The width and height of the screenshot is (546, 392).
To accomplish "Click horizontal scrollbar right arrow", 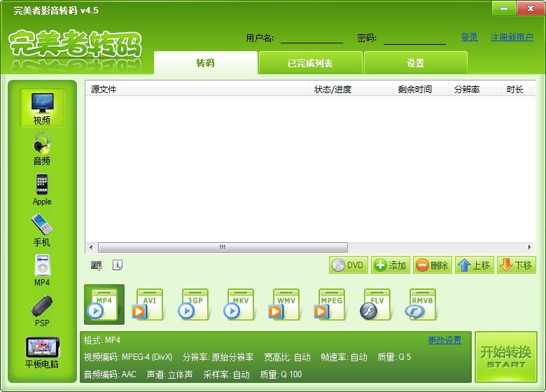I will click(529, 248).
